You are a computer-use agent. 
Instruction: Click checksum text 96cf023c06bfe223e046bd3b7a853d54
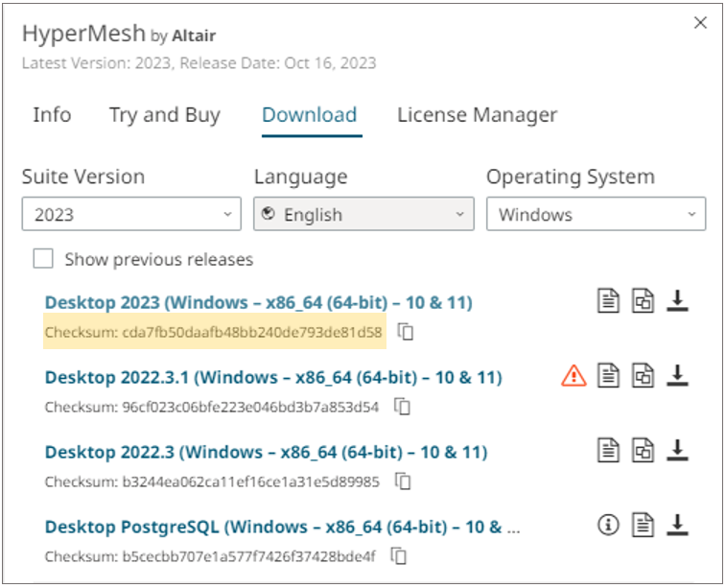[x=250, y=407]
